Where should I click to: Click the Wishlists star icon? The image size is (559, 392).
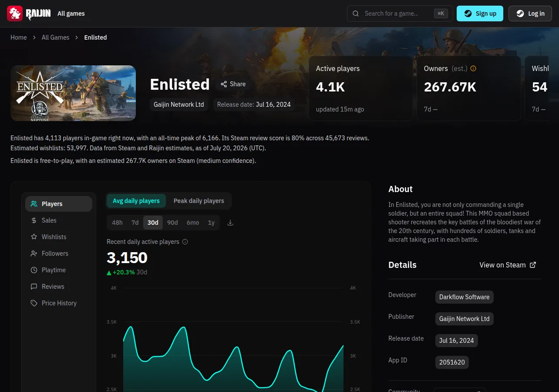pos(34,237)
